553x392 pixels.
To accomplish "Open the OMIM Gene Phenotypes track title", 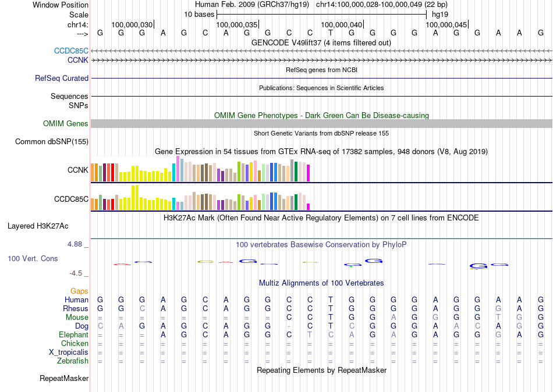I will pos(321,115).
